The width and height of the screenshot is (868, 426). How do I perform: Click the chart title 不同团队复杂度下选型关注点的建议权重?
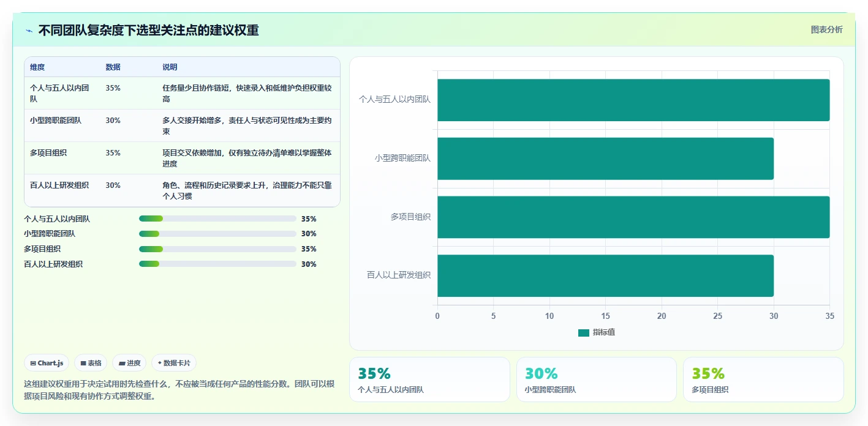point(149,30)
